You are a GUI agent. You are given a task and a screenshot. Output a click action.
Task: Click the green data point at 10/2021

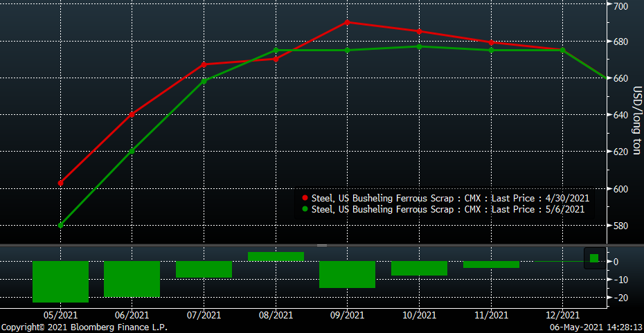tap(419, 46)
